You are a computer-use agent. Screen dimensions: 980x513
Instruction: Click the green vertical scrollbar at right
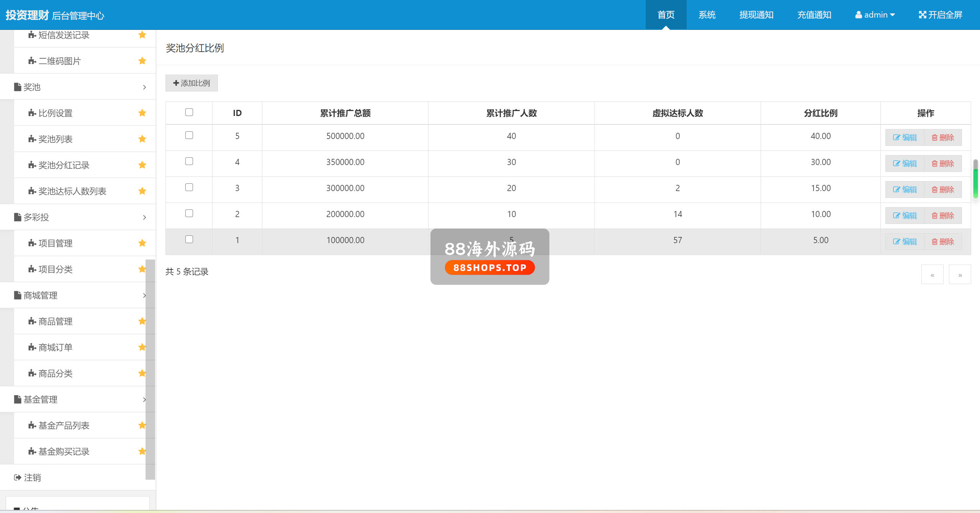coord(975,183)
